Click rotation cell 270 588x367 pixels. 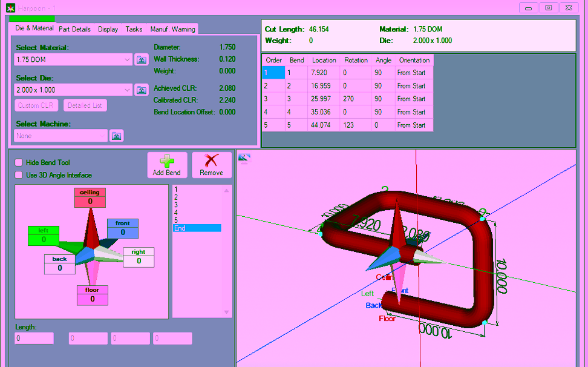pyautogui.click(x=356, y=99)
